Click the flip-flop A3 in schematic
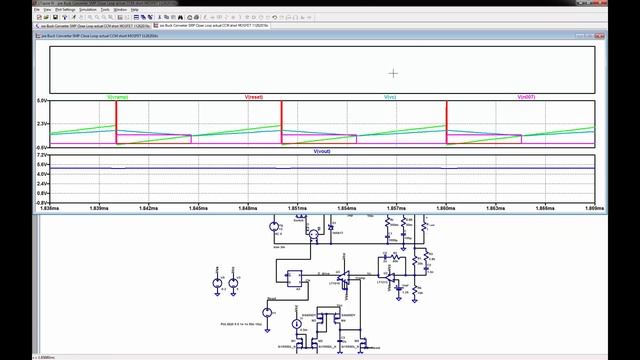 click(x=294, y=278)
